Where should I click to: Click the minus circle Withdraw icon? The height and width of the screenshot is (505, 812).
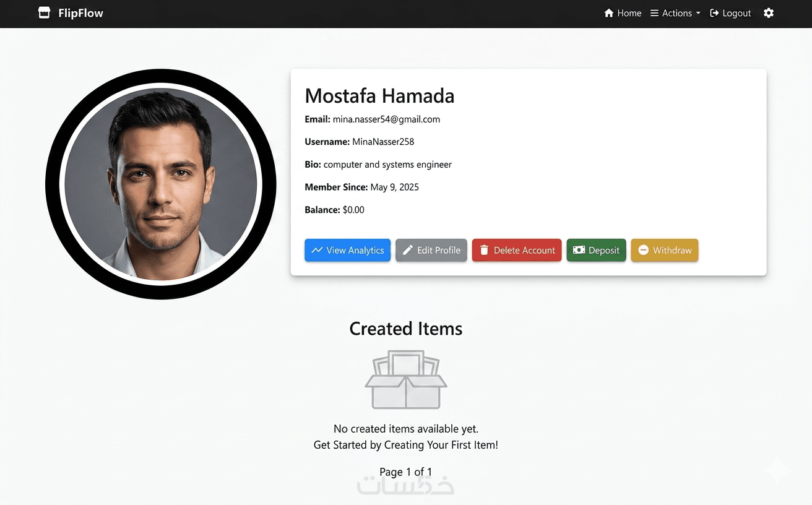click(x=644, y=250)
